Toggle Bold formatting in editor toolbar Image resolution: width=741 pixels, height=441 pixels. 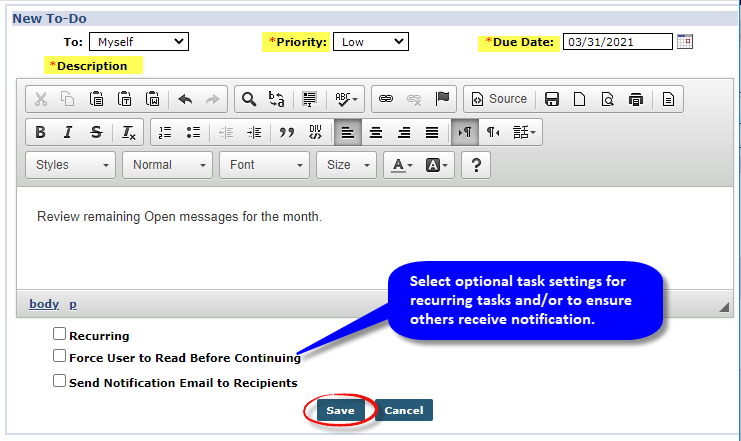[40, 132]
